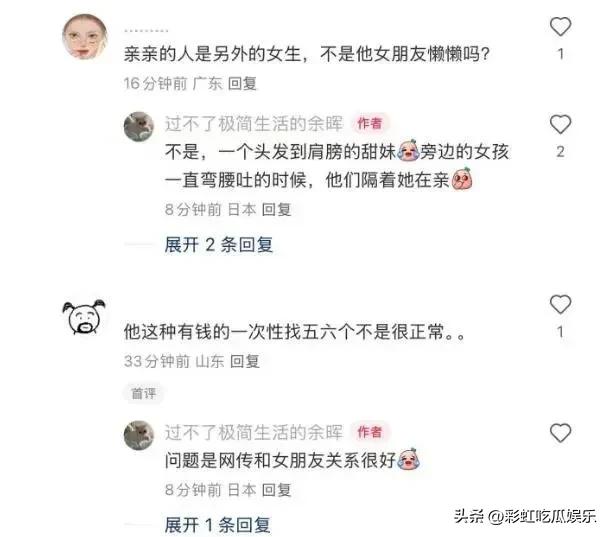
Task: Expand 展开 1 条回复
Action: pos(217,525)
